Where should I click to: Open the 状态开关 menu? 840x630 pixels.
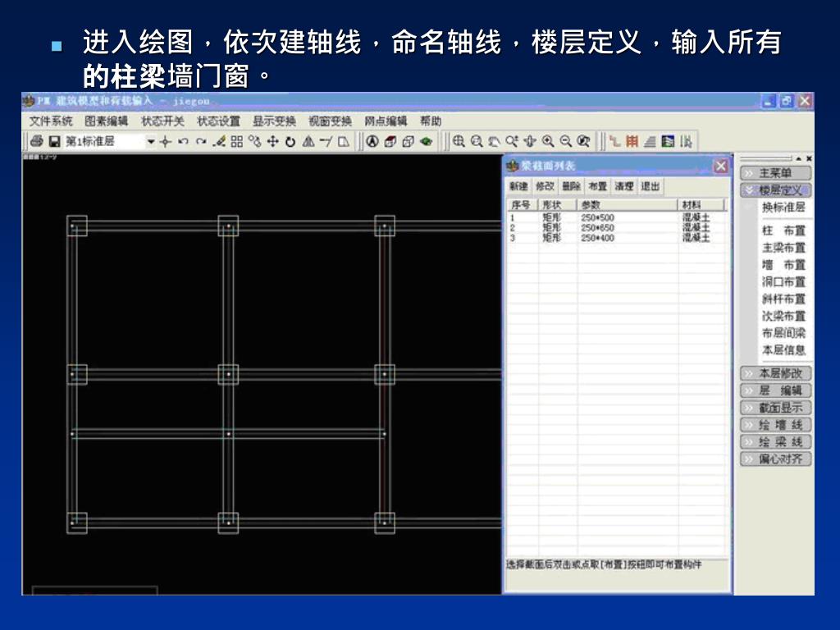click(163, 121)
